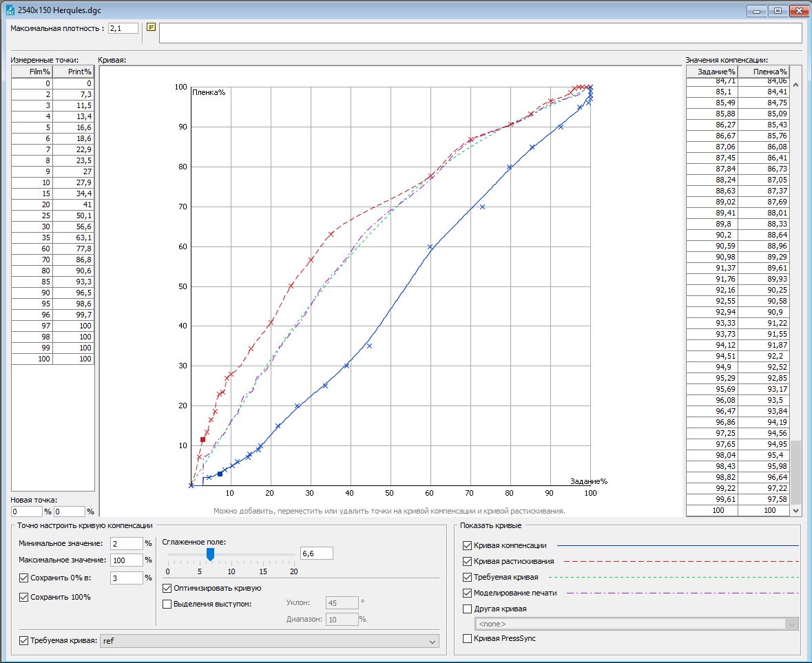Click the yellow note icon beside maximum density
The image size is (812, 663).
point(152,27)
